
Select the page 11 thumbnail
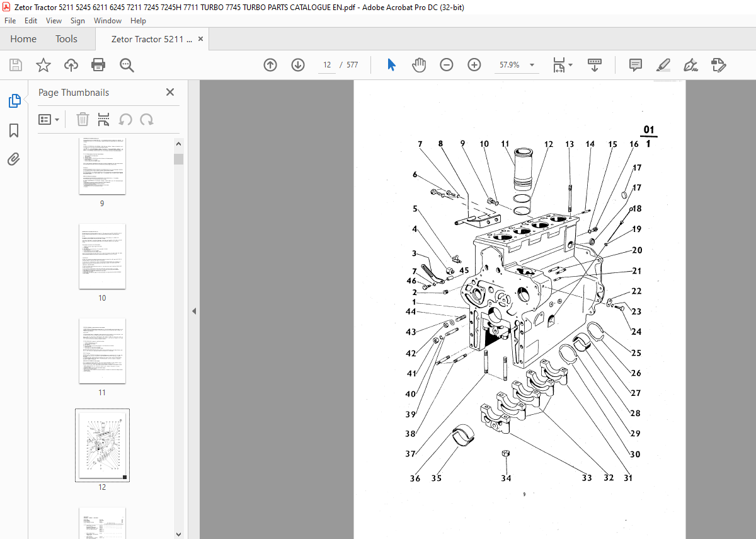click(102, 351)
